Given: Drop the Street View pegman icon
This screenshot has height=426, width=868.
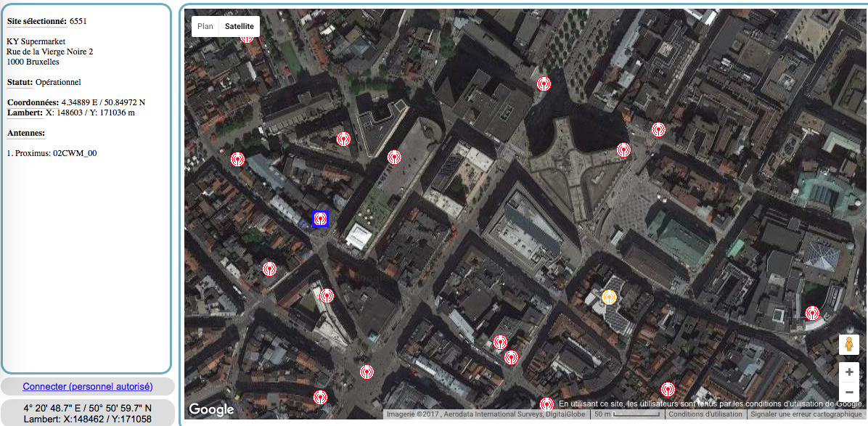Looking at the screenshot, I should coord(848,345).
